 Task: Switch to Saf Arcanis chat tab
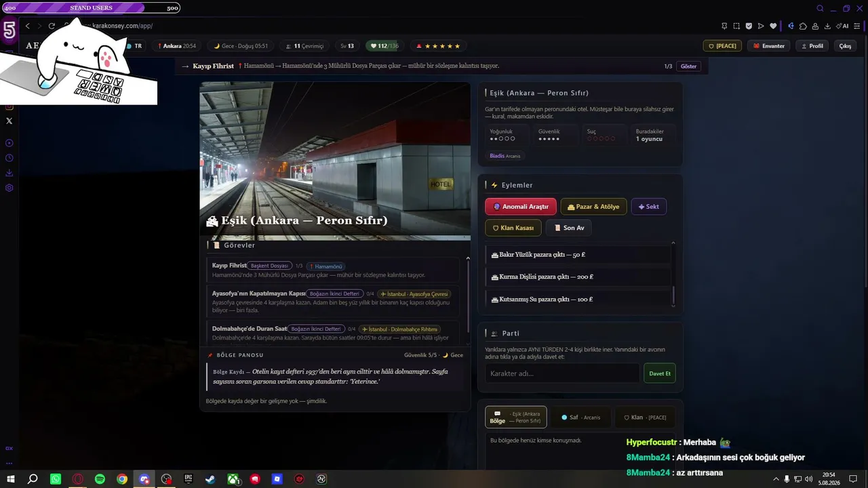pos(581,418)
